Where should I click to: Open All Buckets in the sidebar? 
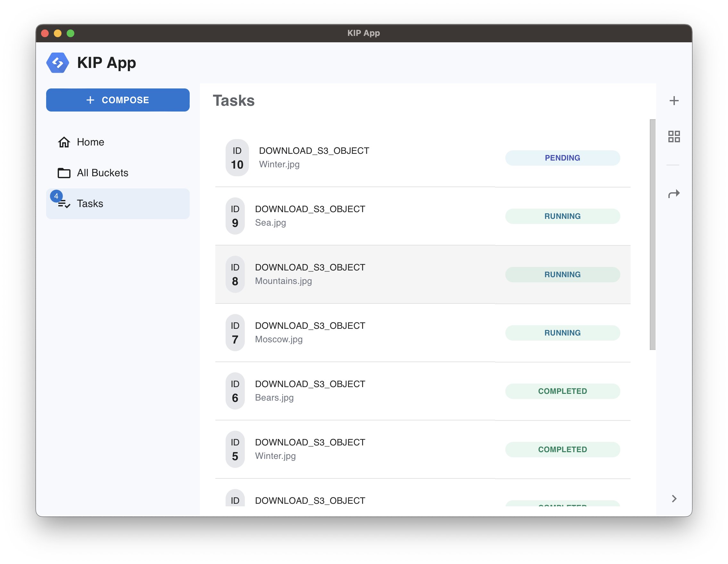(118, 173)
